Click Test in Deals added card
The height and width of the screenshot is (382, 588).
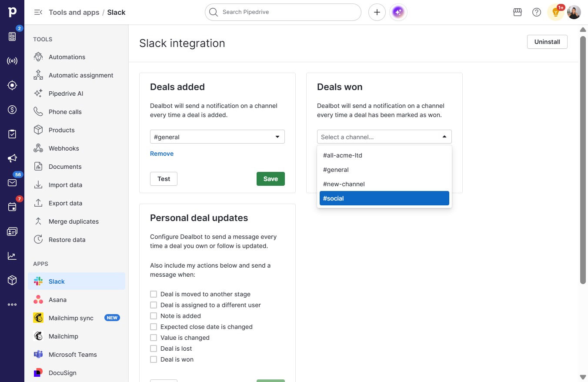[x=164, y=179]
